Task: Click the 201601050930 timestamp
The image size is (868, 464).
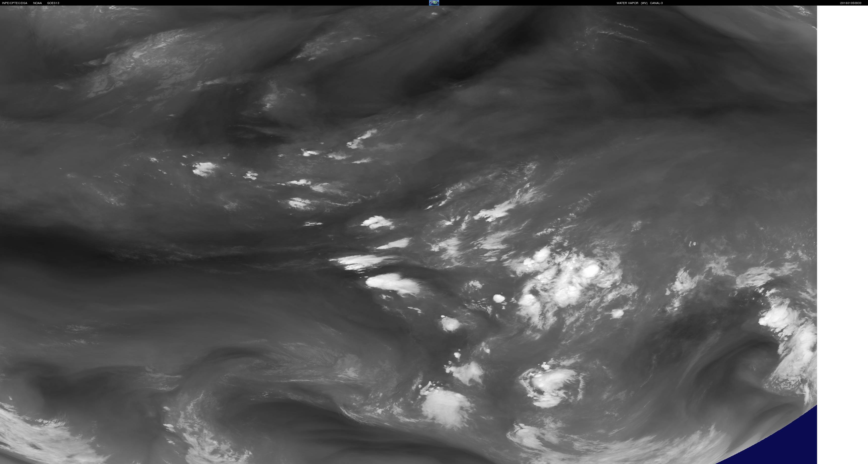Action: [851, 3]
